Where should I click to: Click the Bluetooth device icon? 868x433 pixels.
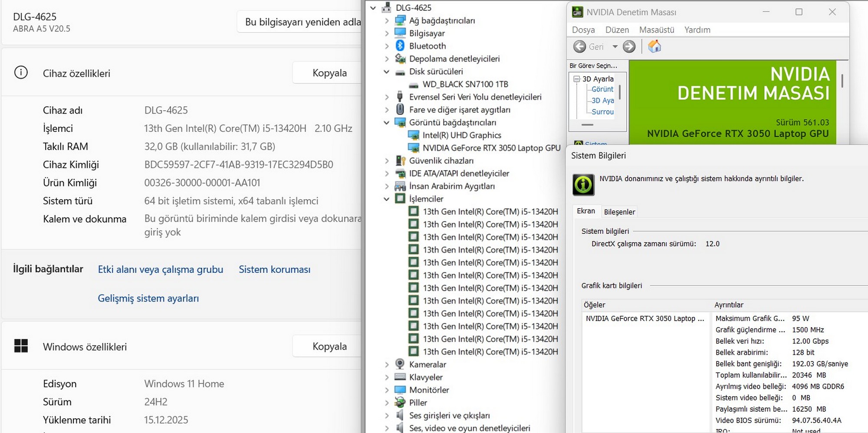click(400, 46)
